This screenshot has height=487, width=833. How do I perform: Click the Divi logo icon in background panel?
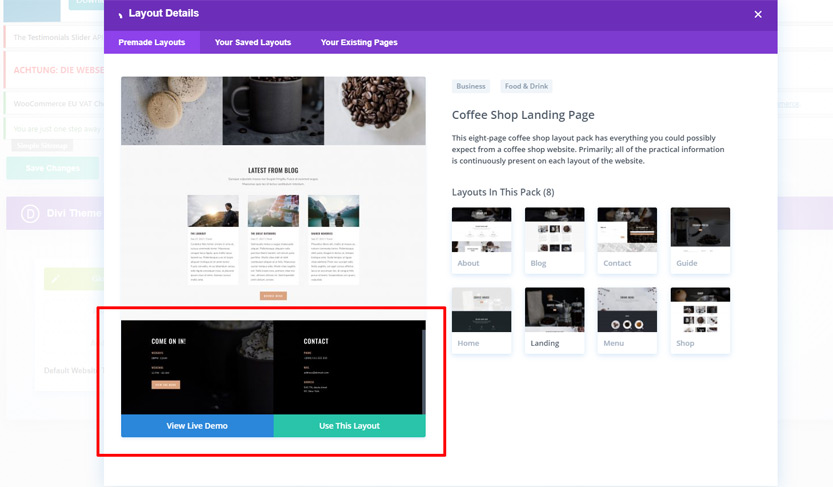pos(30,213)
